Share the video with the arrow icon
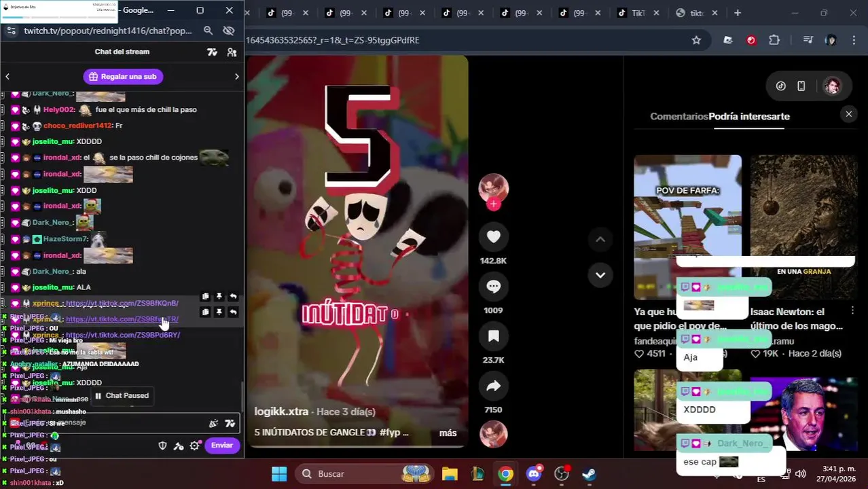The image size is (868, 489). coord(494,386)
